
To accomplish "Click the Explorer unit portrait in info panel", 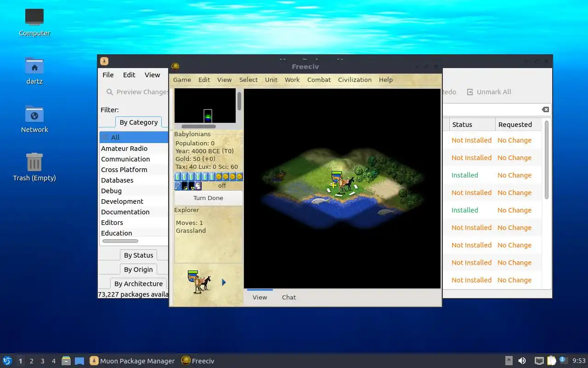I will (199, 282).
